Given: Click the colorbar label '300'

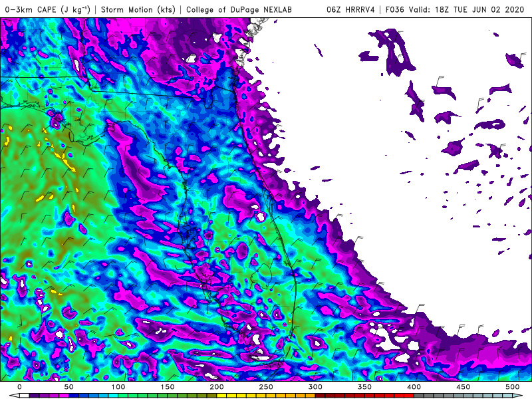Looking at the screenshot, I should pyautogui.click(x=315, y=387).
